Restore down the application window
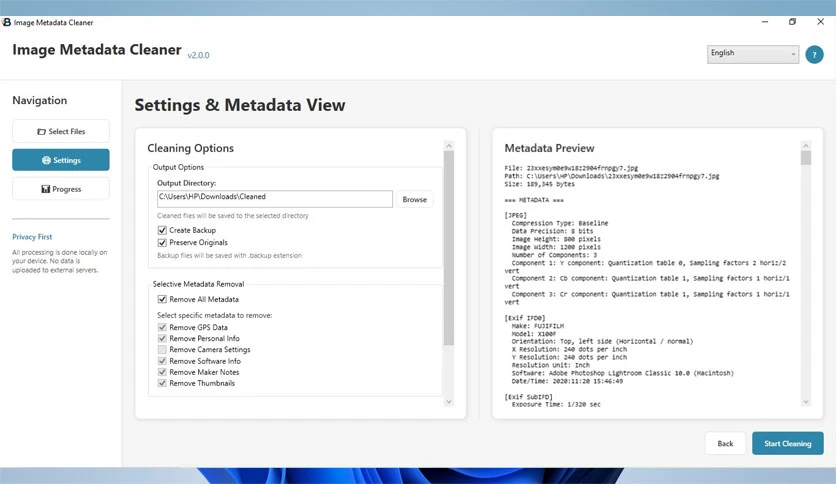Screen dimensions: 836x484 coord(792,22)
